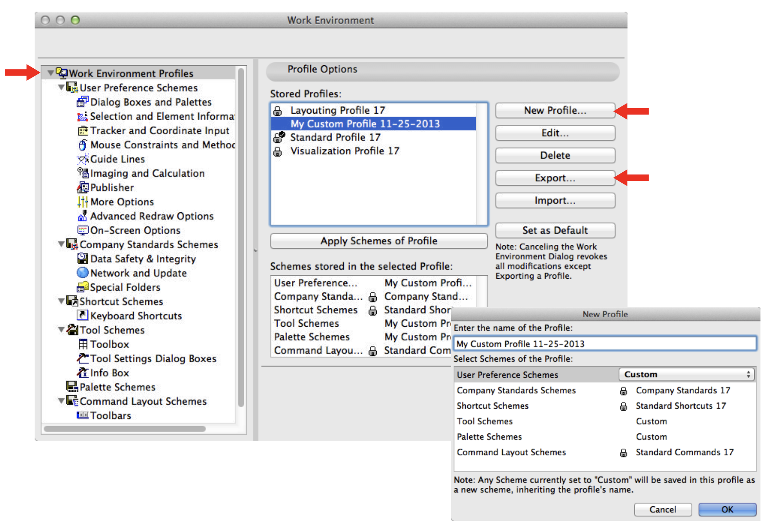Collapse the Work Environment Profiles tree
The width and height of the screenshot is (768, 532).
pos(50,73)
